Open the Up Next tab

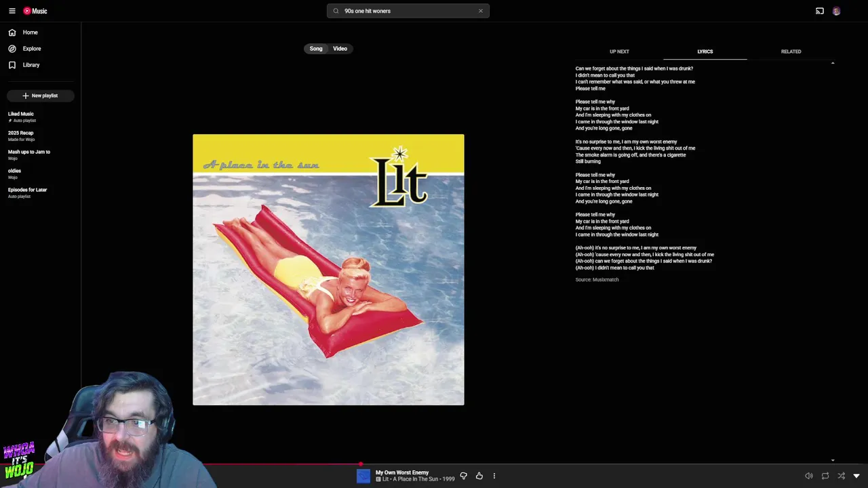point(619,52)
